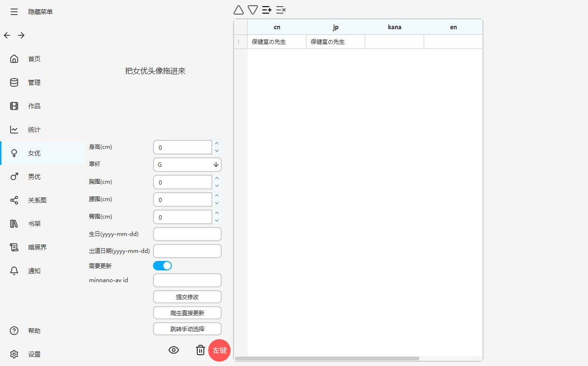Click the 提交修改 button
This screenshot has height=366, width=588.
(x=187, y=297)
